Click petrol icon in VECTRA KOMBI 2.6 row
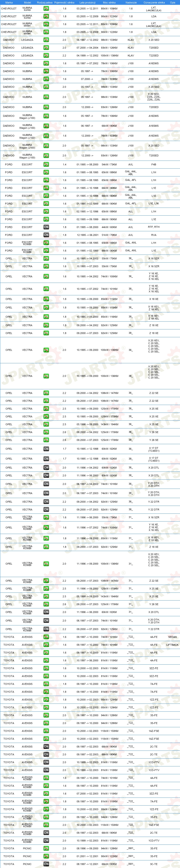Viewport: 180px width, 868px height. [x=46, y=604]
